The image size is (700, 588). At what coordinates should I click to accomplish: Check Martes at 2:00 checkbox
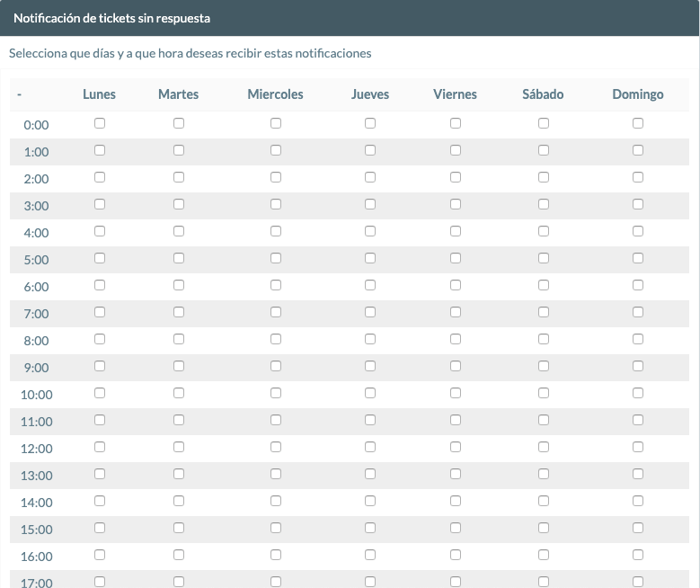(x=179, y=177)
